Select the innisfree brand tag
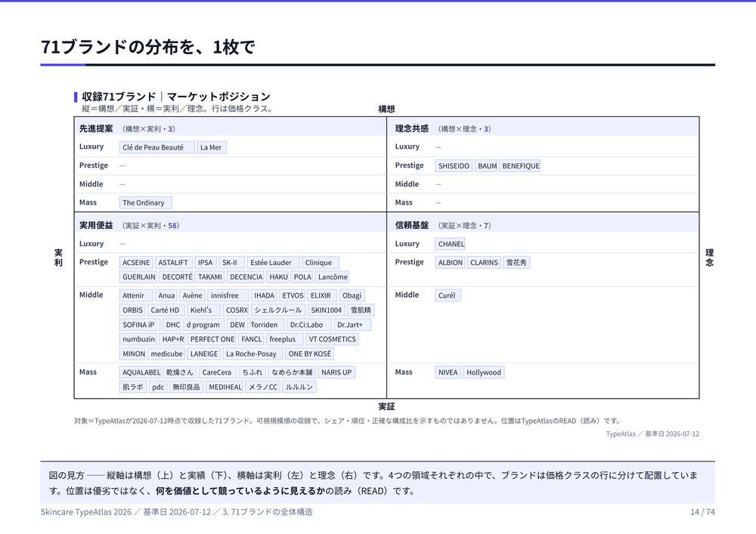Screen dimensions: 756x534 (x=228, y=295)
